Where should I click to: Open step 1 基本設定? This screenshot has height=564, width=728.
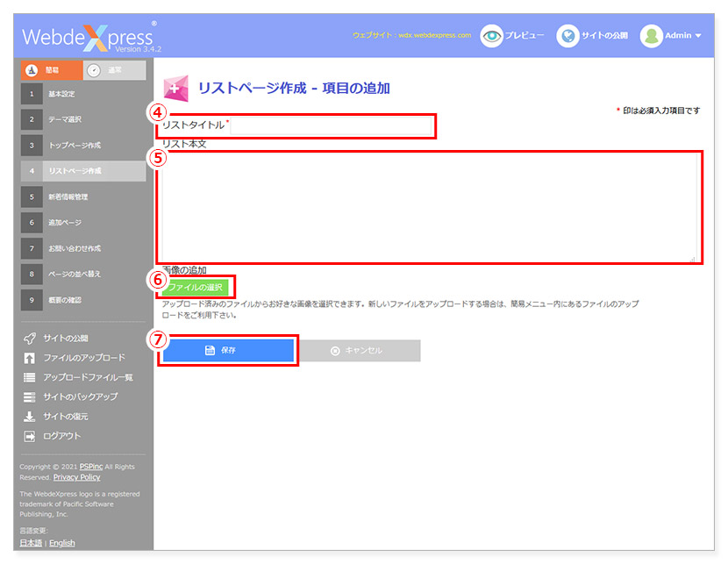click(83, 94)
